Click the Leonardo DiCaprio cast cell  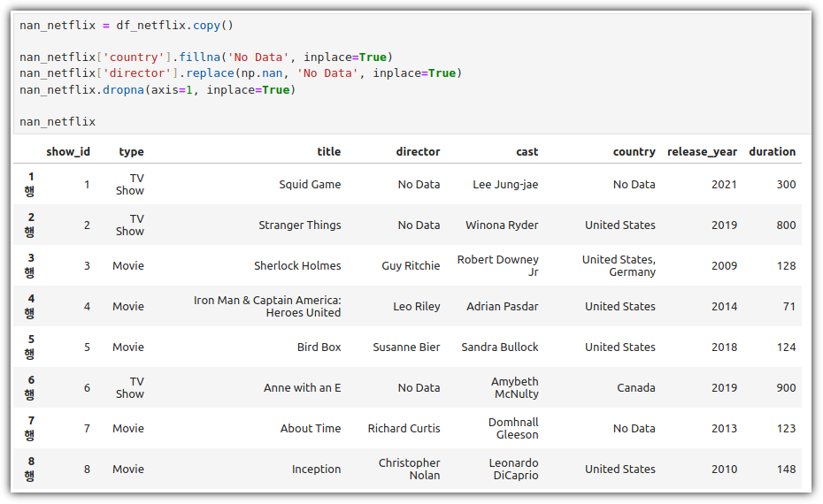(x=514, y=470)
